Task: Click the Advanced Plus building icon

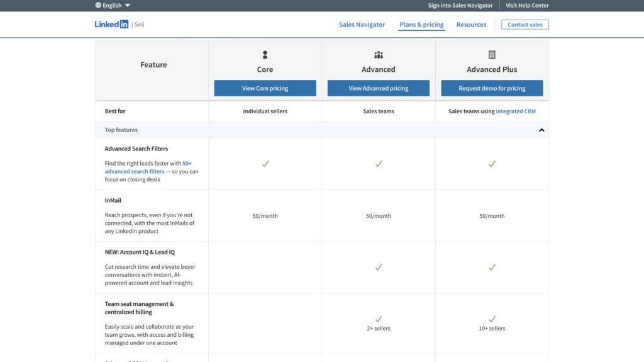Action: [492, 55]
